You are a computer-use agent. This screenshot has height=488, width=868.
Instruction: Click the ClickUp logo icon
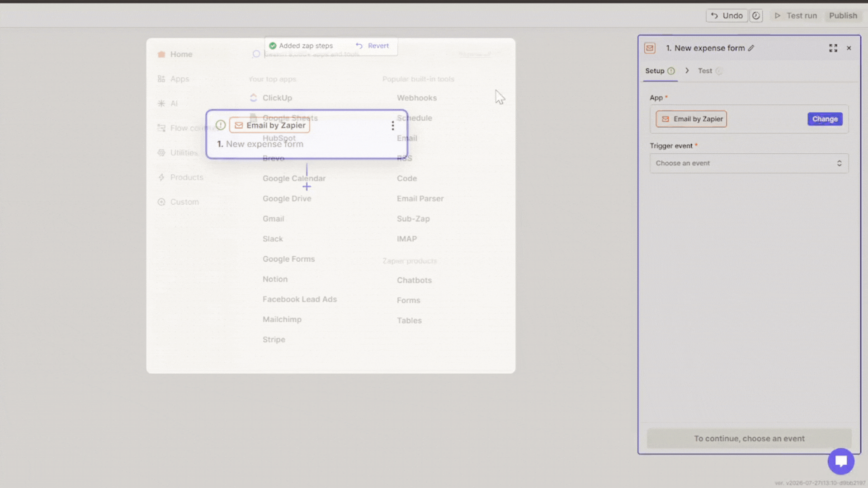[254, 98]
